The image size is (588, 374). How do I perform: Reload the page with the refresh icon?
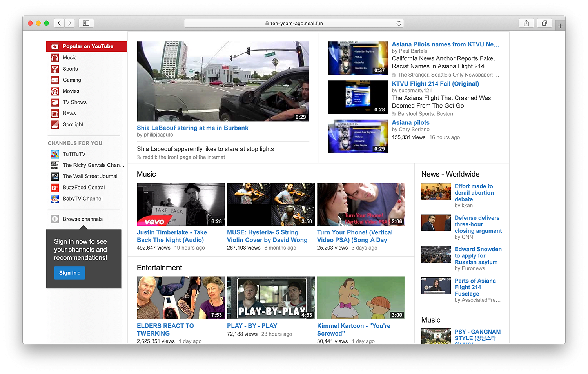coord(399,23)
